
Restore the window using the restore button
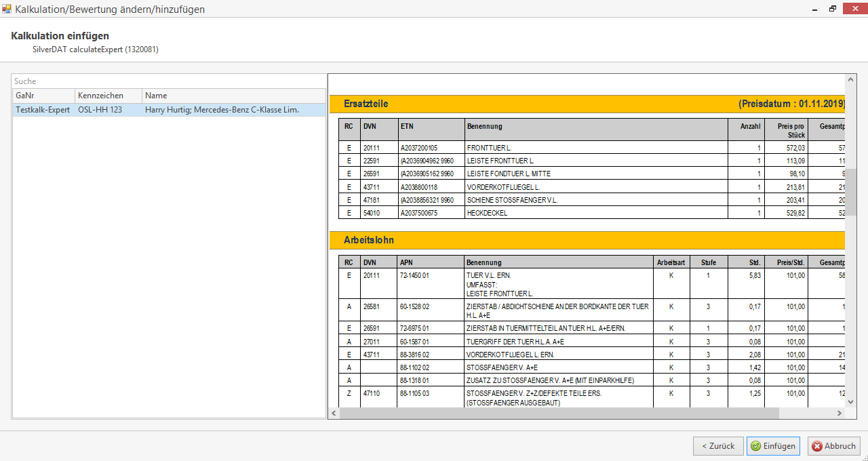pyautogui.click(x=832, y=9)
